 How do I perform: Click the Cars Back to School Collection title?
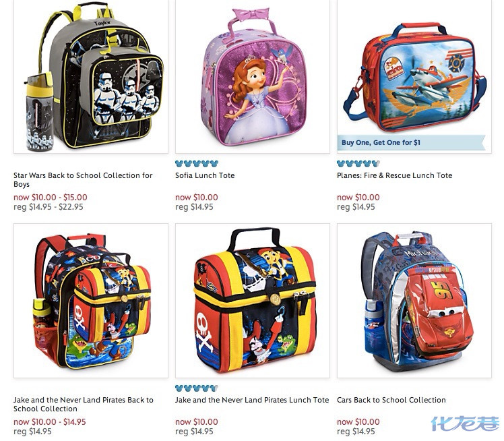[391, 400]
